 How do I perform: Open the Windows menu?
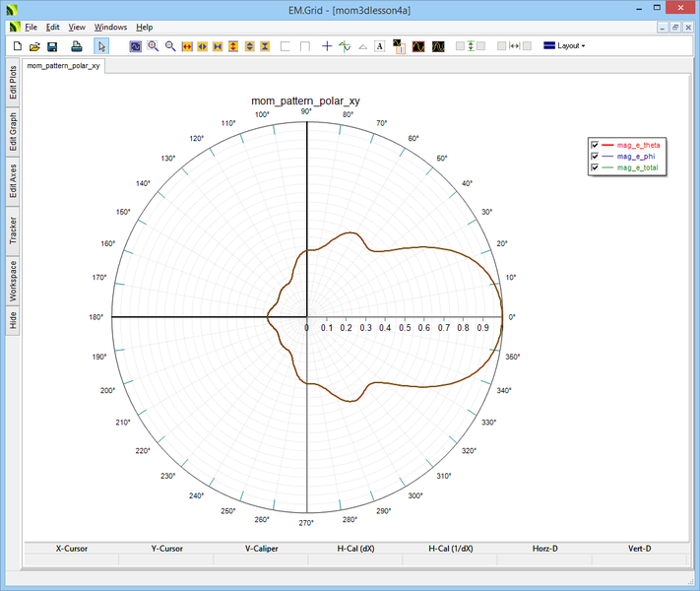[110, 27]
